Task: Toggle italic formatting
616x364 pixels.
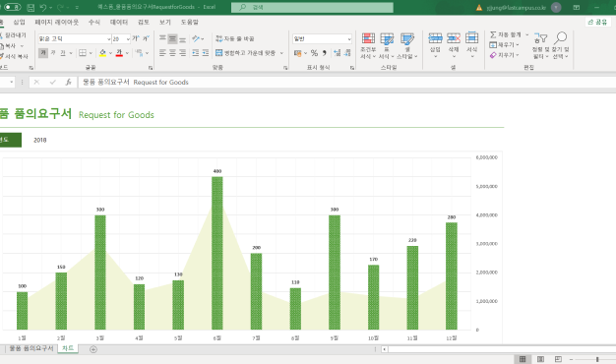Action: (x=53, y=52)
